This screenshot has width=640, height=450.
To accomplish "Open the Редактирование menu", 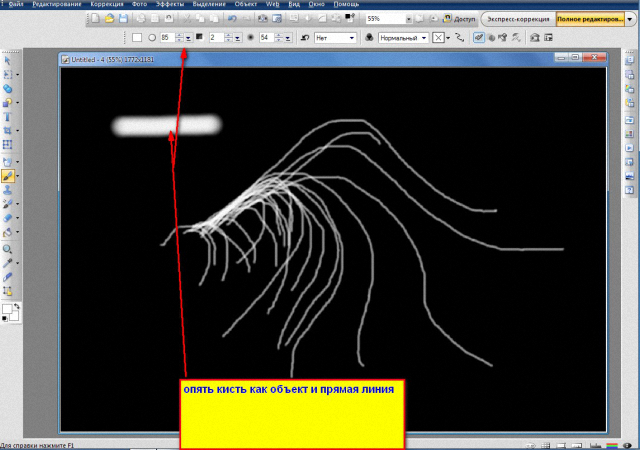I will tap(57, 4).
